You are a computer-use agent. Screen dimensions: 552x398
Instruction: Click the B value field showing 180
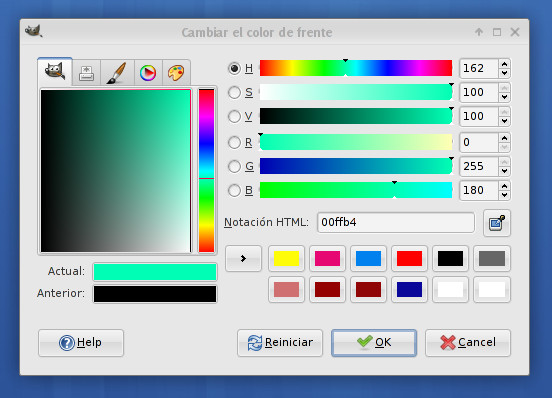pos(479,190)
